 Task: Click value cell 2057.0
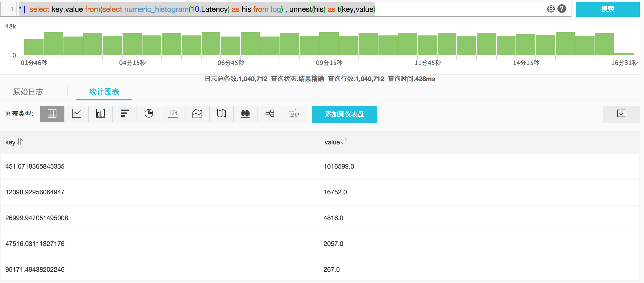pos(333,244)
